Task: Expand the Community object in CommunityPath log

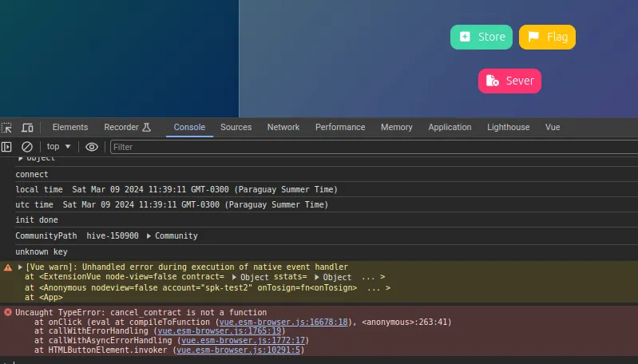Action: coord(149,236)
